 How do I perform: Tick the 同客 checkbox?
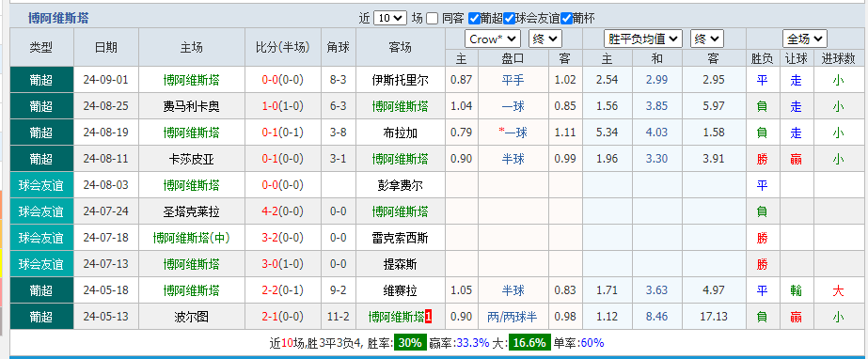pos(433,18)
